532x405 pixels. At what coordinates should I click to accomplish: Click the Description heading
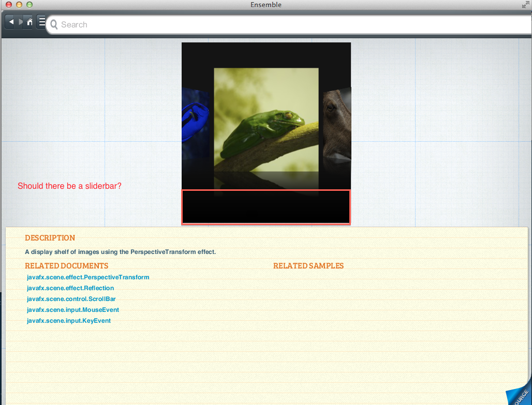[x=50, y=238]
